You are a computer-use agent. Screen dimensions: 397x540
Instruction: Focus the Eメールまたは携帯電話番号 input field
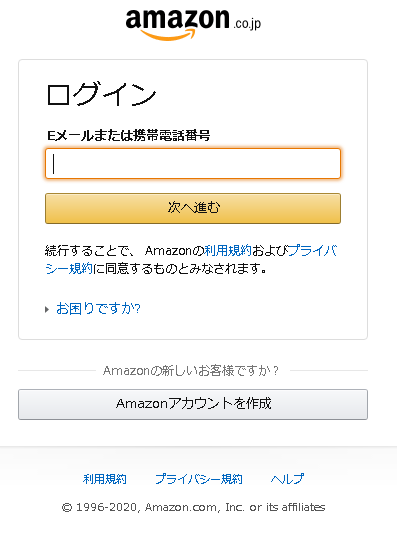click(193, 164)
